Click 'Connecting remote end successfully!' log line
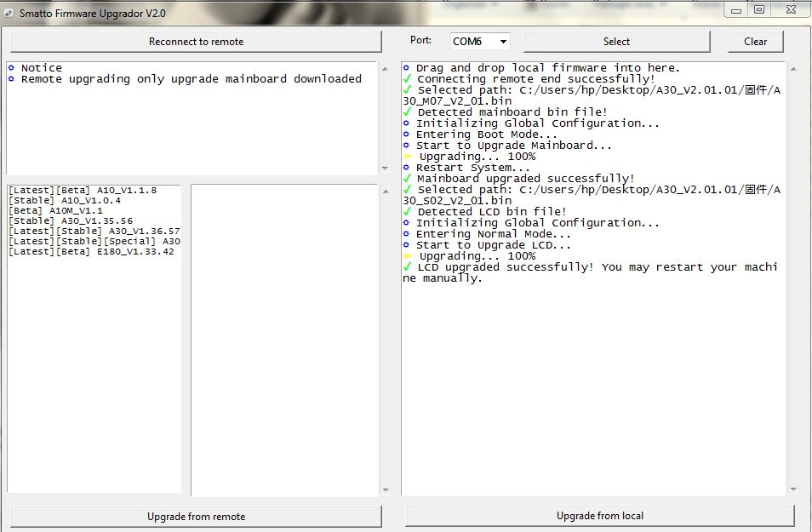 pos(529,79)
